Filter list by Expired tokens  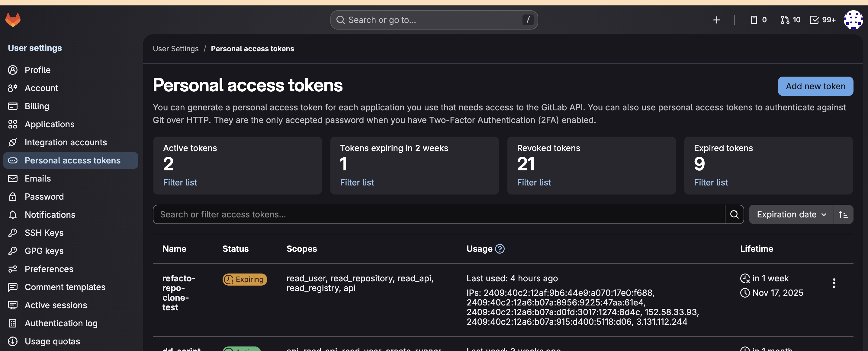click(711, 182)
